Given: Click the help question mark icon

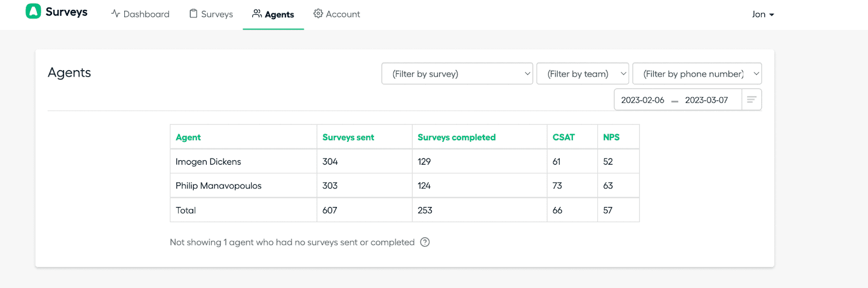Looking at the screenshot, I should pyautogui.click(x=425, y=242).
